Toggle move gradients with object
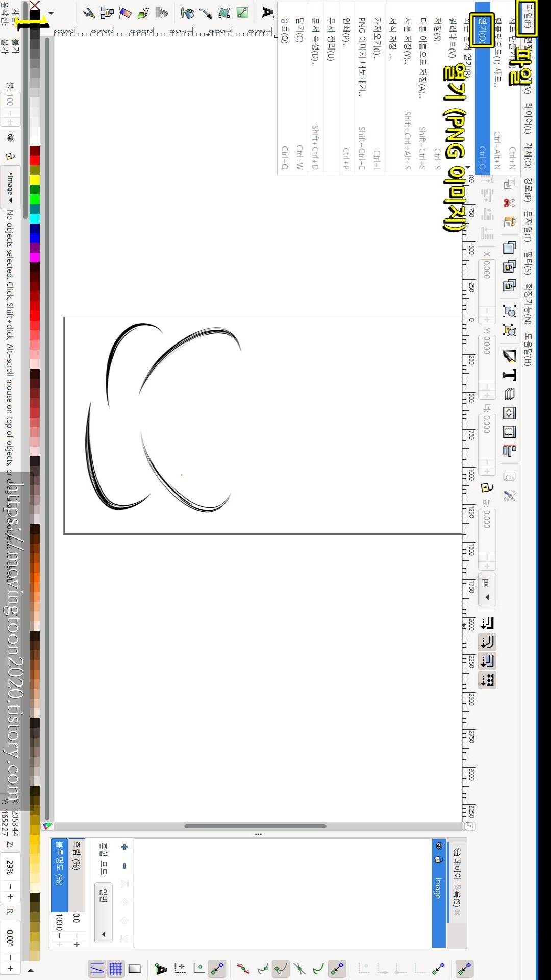The height and width of the screenshot is (980, 551). tap(487, 660)
